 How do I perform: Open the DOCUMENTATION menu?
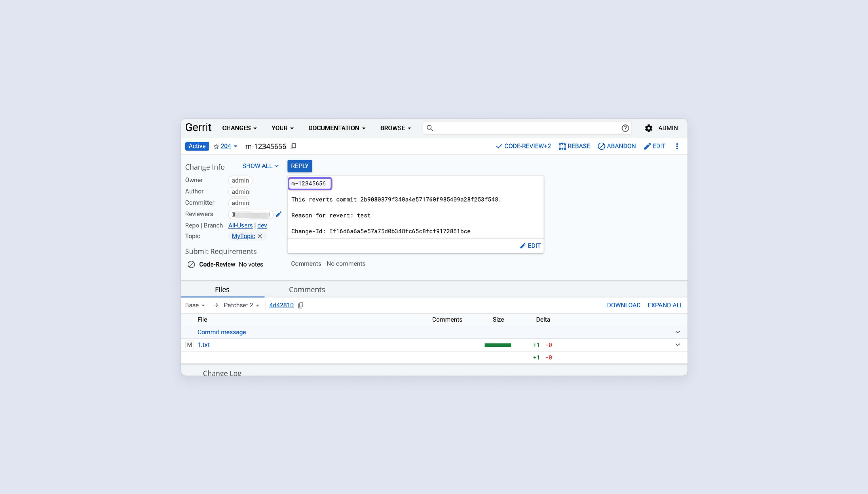click(337, 128)
